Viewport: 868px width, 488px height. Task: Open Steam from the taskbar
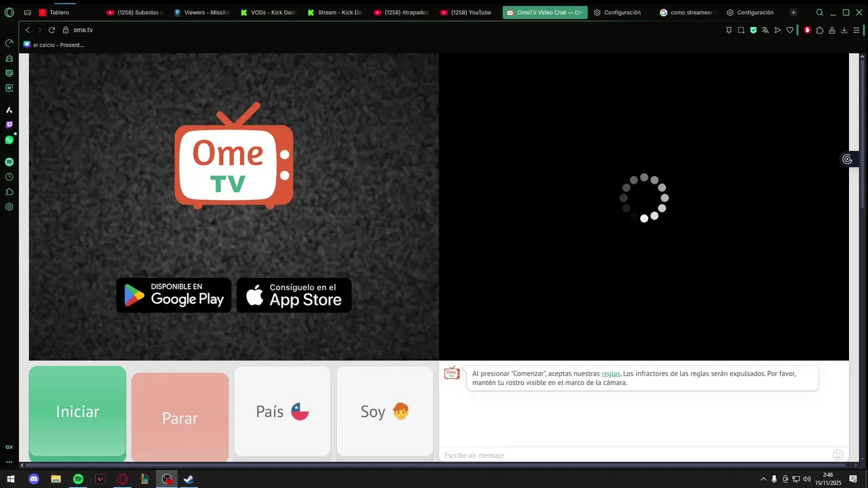click(x=189, y=479)
